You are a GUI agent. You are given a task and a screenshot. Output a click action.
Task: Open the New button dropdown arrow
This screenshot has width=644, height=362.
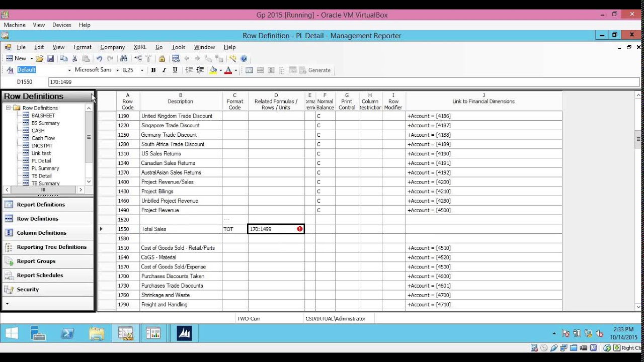(31, 59)
